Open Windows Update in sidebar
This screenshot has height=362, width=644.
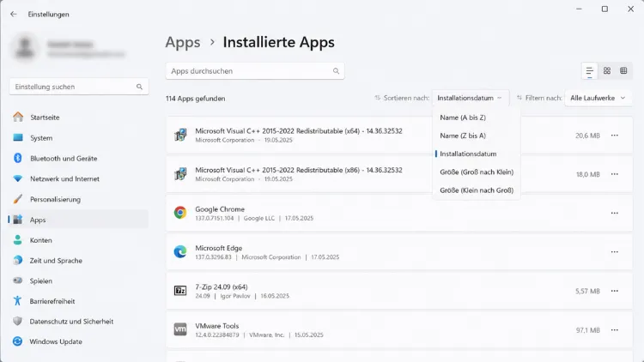pyautogui.click(x=78, y=341)
